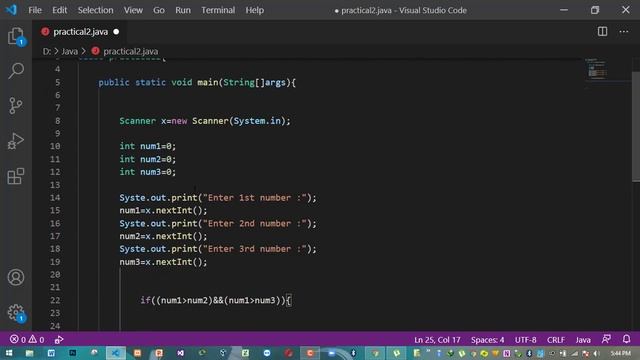Open the Windows Start button
This screenshot has height=360, width=640.
tap(9, 353)
